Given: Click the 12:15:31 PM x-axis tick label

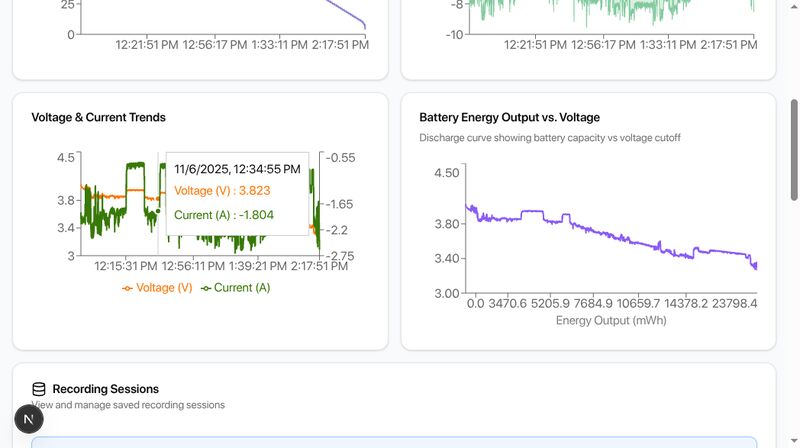Looking at the screenshot, I should [x=126, y=267].
